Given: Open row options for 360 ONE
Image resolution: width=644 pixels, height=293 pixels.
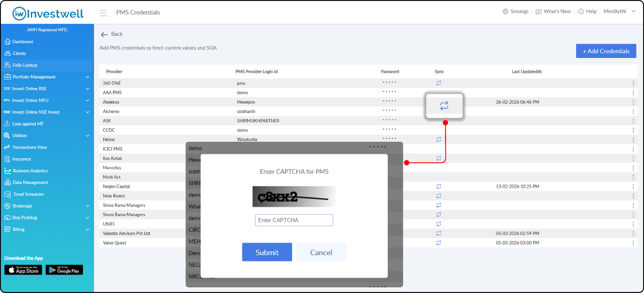Looking at the screenshot, I should click(633, 83).
